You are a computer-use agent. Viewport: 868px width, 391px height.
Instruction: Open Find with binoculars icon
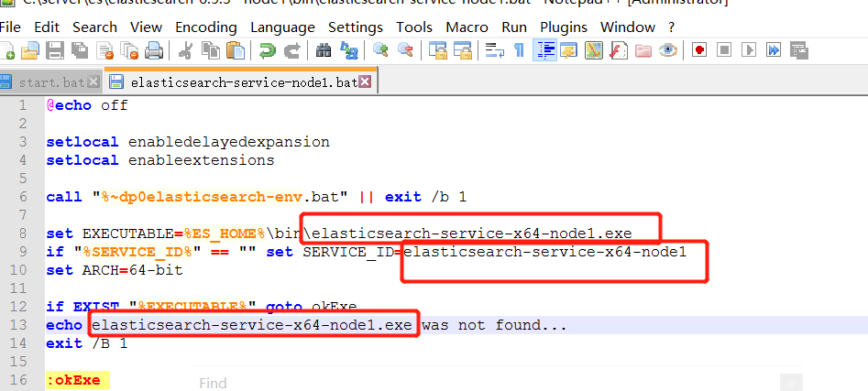click(x=324, y=51)
